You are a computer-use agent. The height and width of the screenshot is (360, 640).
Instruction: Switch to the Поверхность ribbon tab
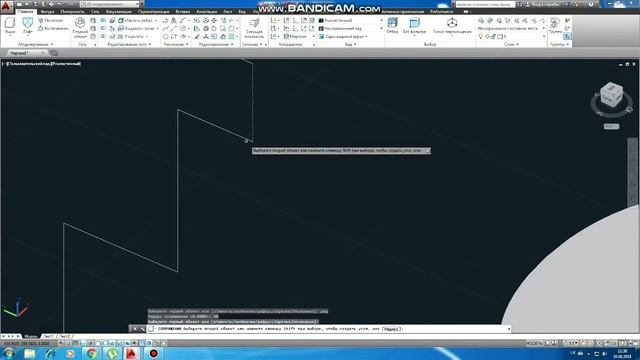(72, 11)
